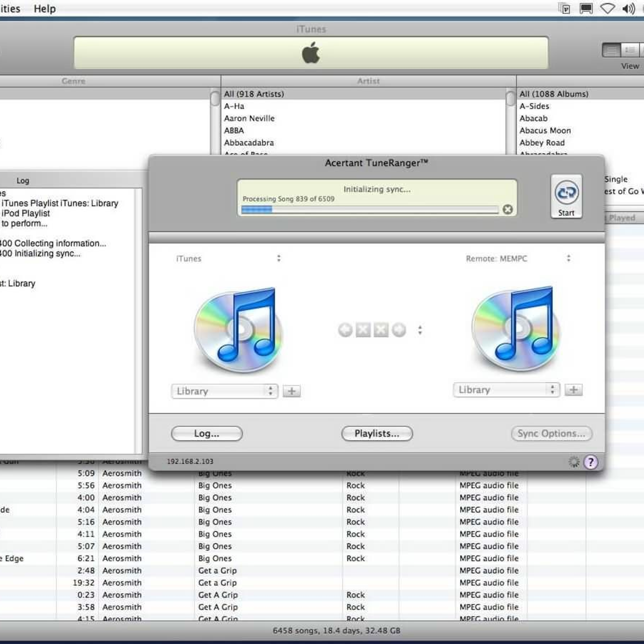The height and width of the screenshot is (644, 644).
Task: Click the script menu bar icon
Action: 565,8
